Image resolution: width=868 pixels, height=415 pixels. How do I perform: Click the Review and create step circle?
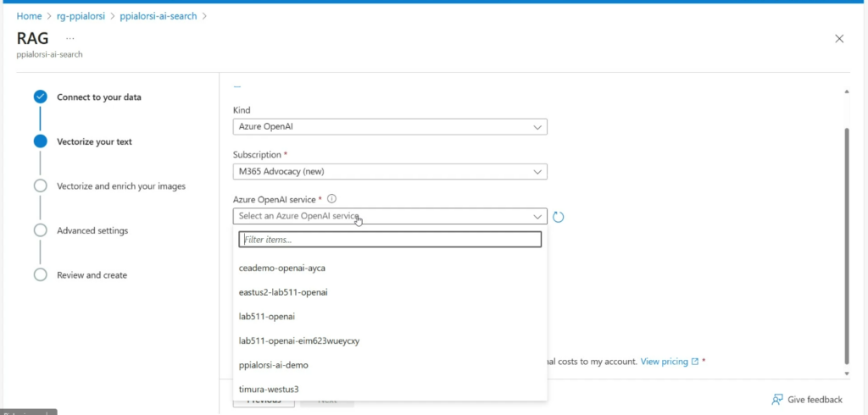tap(40, 275)
